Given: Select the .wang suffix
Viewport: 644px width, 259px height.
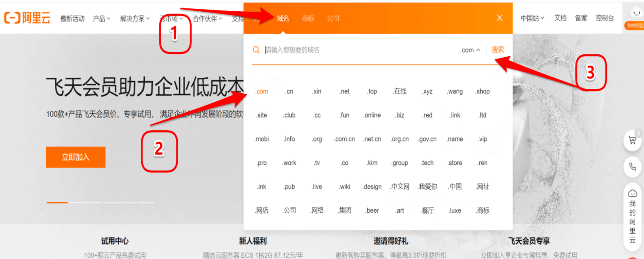Looking at the screenshot, I should tap(455, 91).
